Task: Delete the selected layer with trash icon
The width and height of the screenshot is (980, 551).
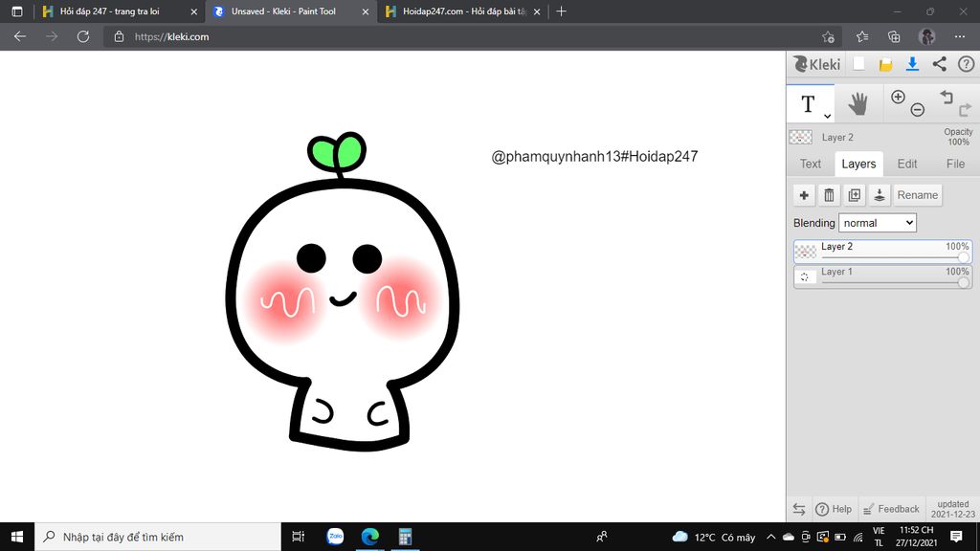Action: 829,195
